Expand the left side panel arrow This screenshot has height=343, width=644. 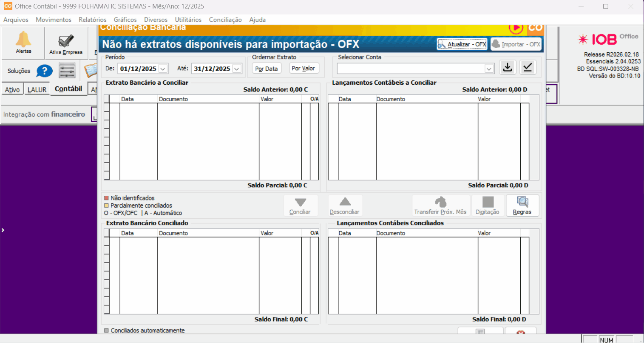[x=3, y=230]
